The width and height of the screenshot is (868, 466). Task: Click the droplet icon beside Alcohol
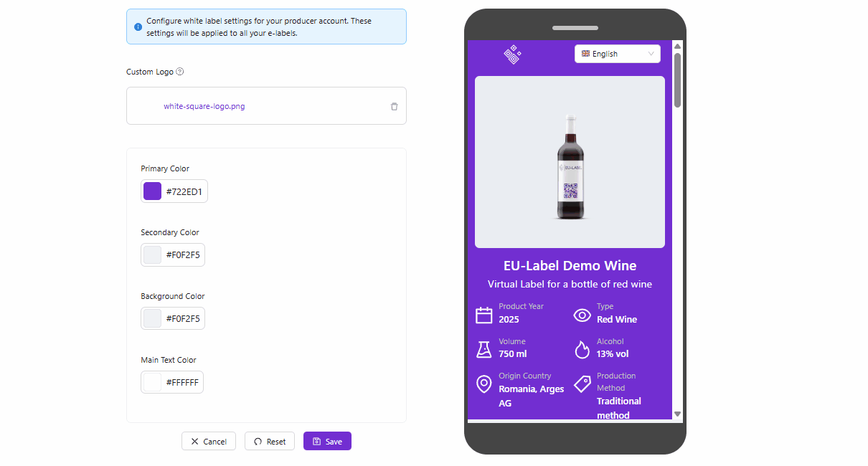click(x=582, y=348)
